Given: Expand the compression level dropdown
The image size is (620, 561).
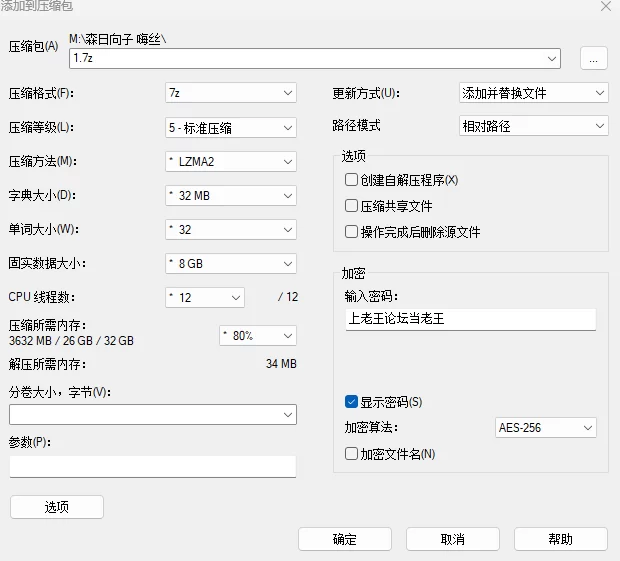Looking at the screenshot, I should (x=231, y=128).
